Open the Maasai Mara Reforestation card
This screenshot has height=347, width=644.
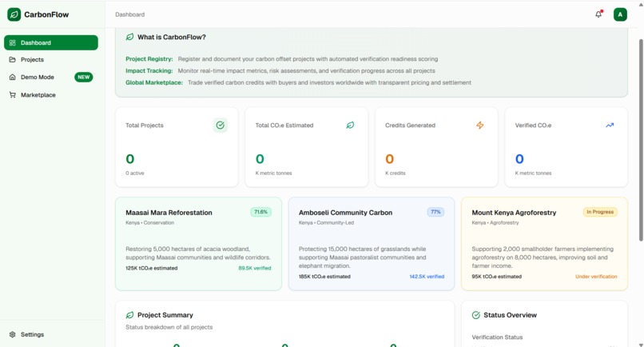pos(199,244)
